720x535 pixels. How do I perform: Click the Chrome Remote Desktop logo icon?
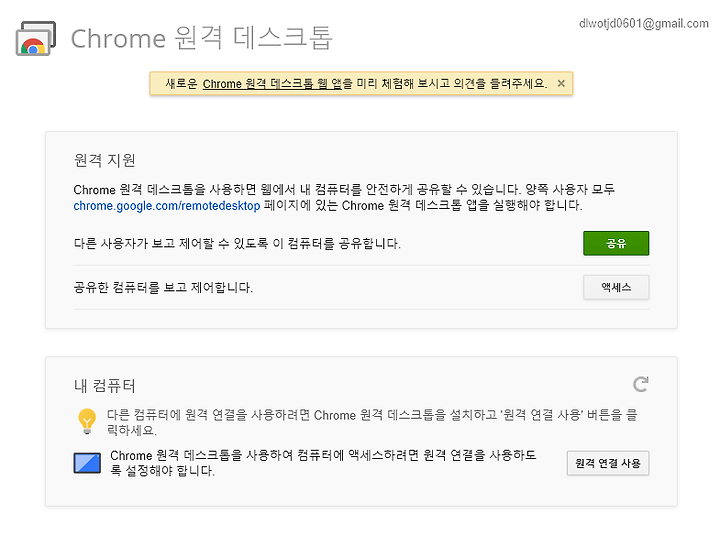click(x=36, y=38)
